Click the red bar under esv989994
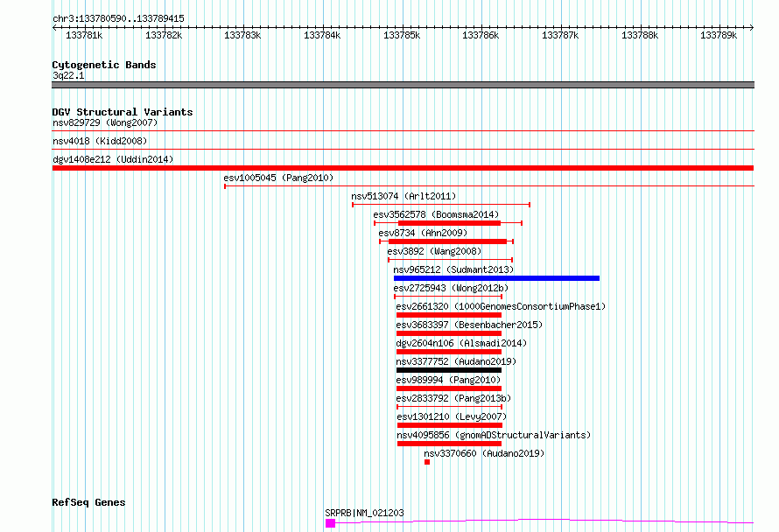Screen dimensions: 779x532 pyautogui.click(x=449, y=388)
